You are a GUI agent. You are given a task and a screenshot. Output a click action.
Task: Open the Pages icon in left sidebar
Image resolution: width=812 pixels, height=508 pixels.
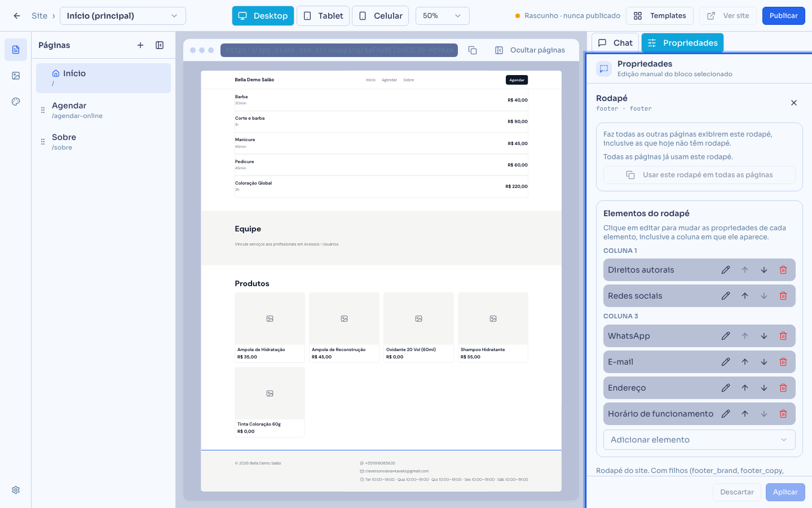[16, 50]
